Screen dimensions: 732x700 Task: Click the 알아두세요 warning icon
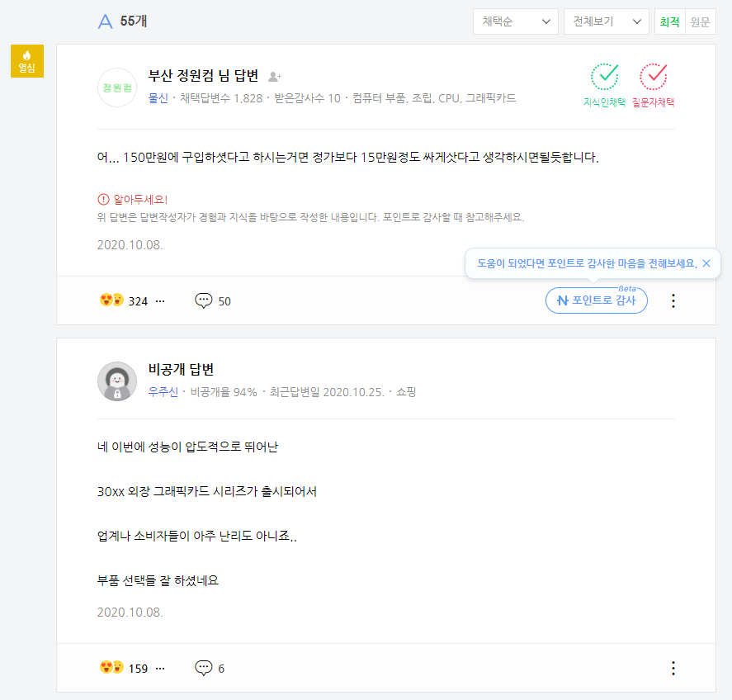click(103, 200)
